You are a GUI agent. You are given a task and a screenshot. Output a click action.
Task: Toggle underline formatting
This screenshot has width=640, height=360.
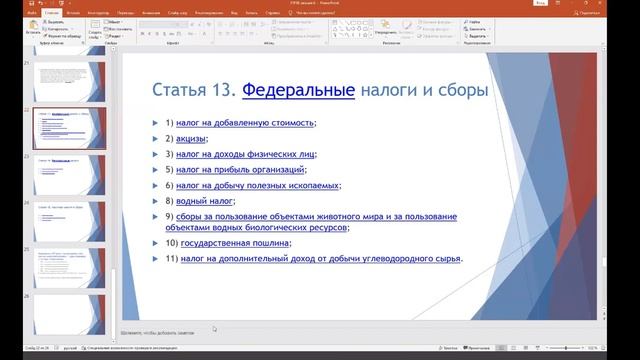tap(157, 34)
